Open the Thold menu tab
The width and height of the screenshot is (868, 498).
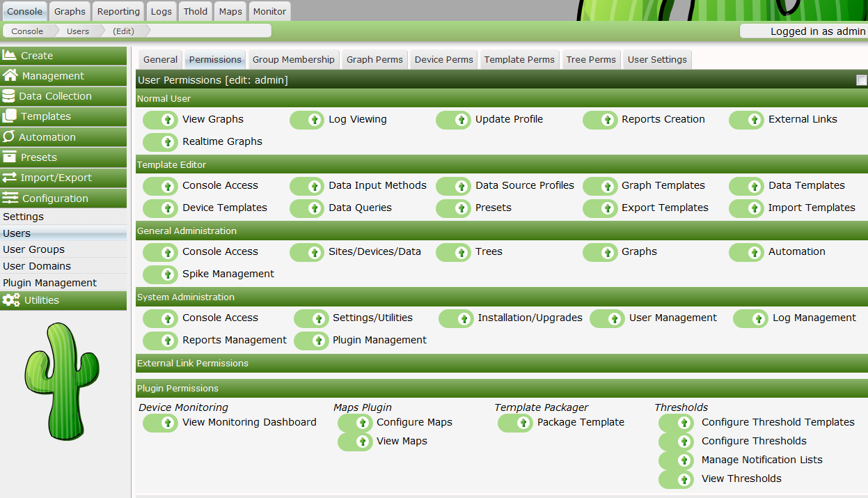pyautogui.click(x=195, y=10)
